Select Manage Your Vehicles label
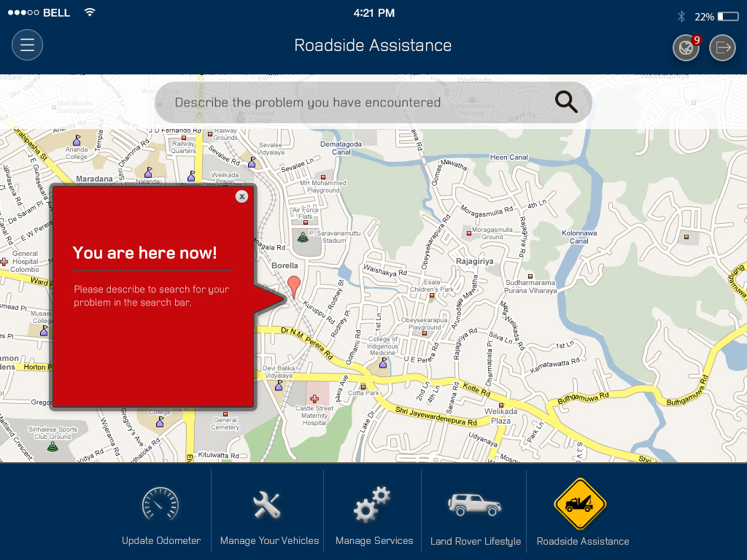 pos(269,540)
